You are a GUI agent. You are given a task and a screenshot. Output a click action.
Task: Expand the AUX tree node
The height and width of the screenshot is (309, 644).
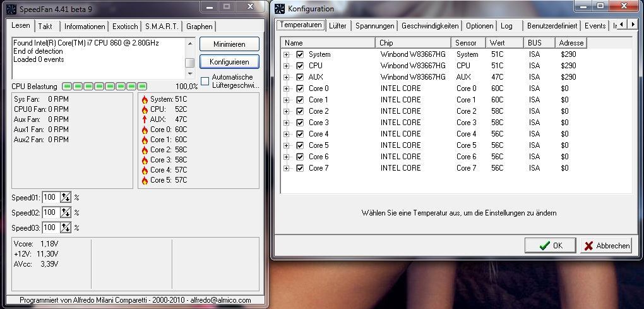[286, 77]
